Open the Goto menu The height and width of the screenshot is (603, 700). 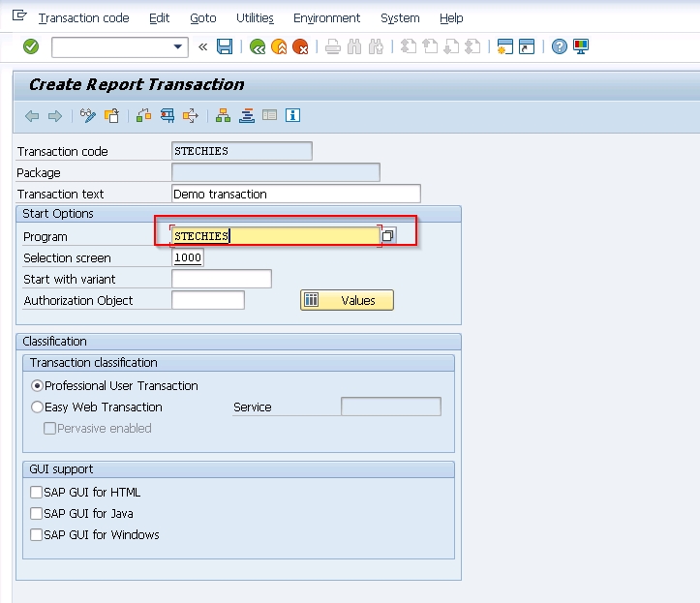(202, 18)
